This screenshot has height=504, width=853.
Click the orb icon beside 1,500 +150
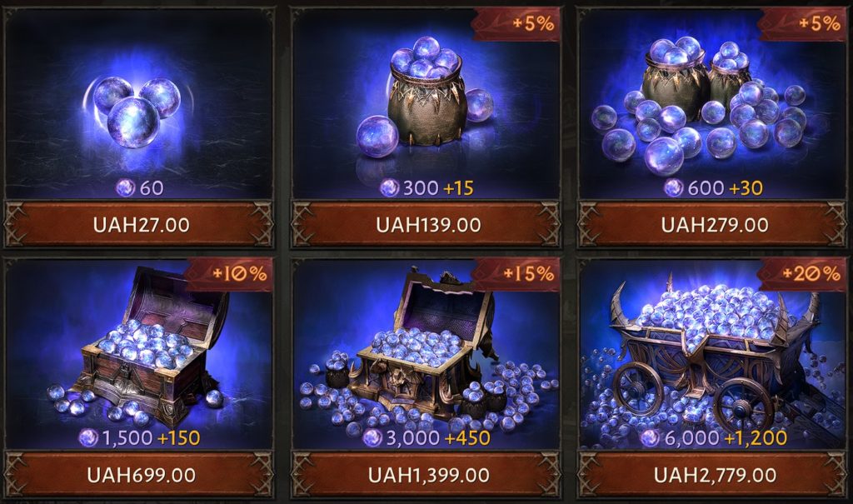(88, 437)
